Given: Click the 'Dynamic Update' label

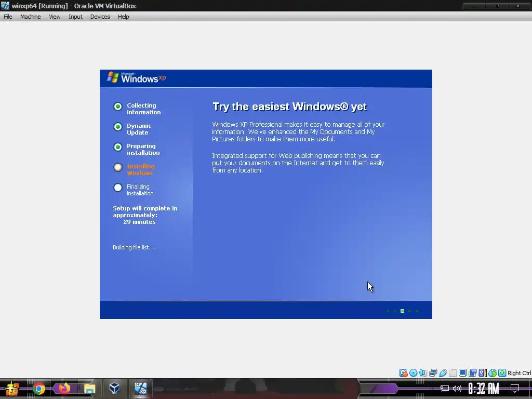Looking at the screenshot, I should point(139,129).
